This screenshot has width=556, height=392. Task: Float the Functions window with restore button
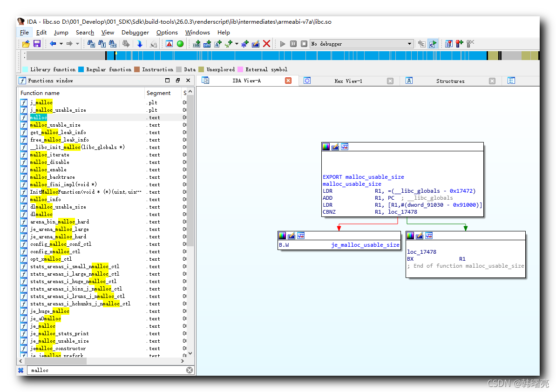click(x=178, y=81)
